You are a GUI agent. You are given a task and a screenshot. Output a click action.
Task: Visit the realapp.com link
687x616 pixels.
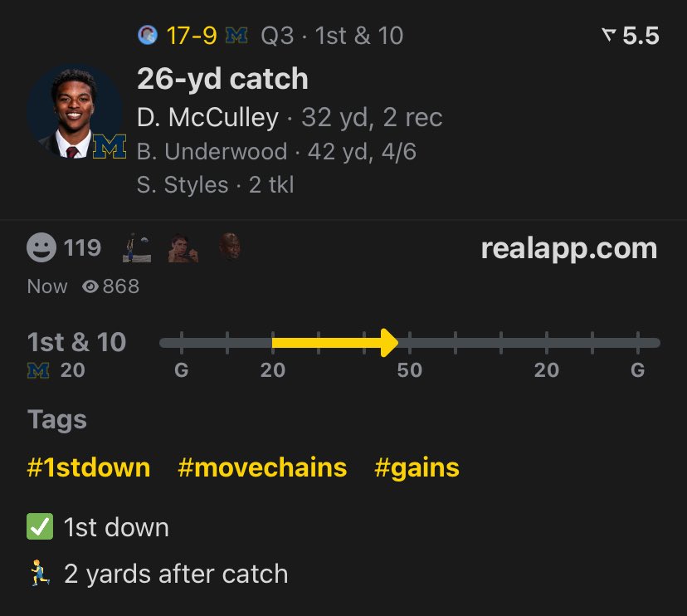coord(568,248)
